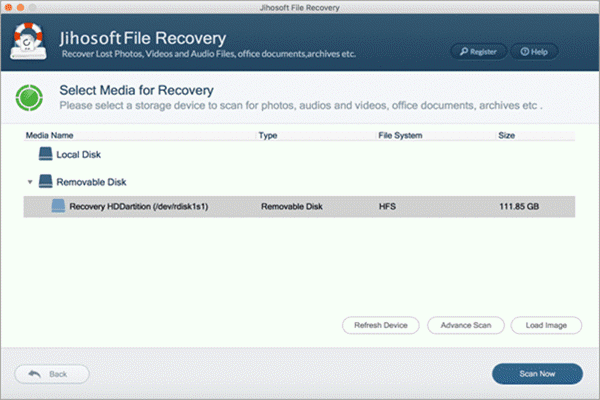Sort by the File System column
Image resolution: width=600 pixels, height=400 pixels.
coord(435,136)
